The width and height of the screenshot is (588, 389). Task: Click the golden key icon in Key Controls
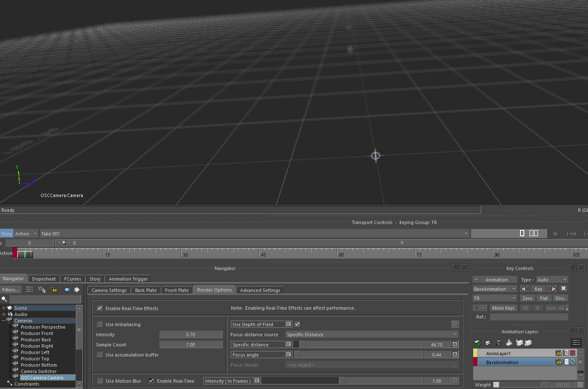tap(480, 308)
